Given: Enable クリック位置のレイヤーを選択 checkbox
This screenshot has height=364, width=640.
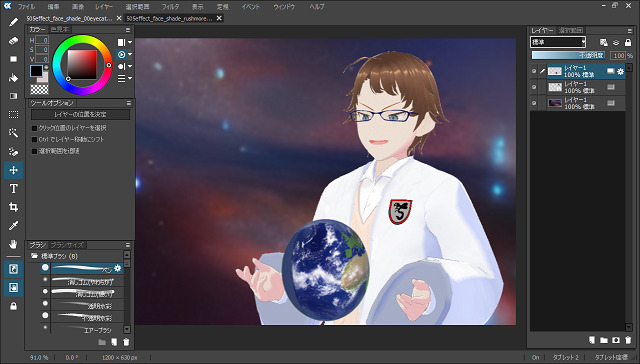Looking at the screenshot, I should point(35,128).
